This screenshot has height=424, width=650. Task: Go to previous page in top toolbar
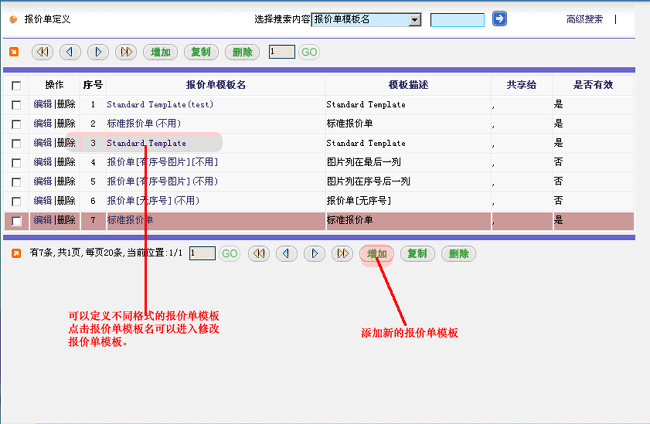pyautogui.click(x=70, y=52)
